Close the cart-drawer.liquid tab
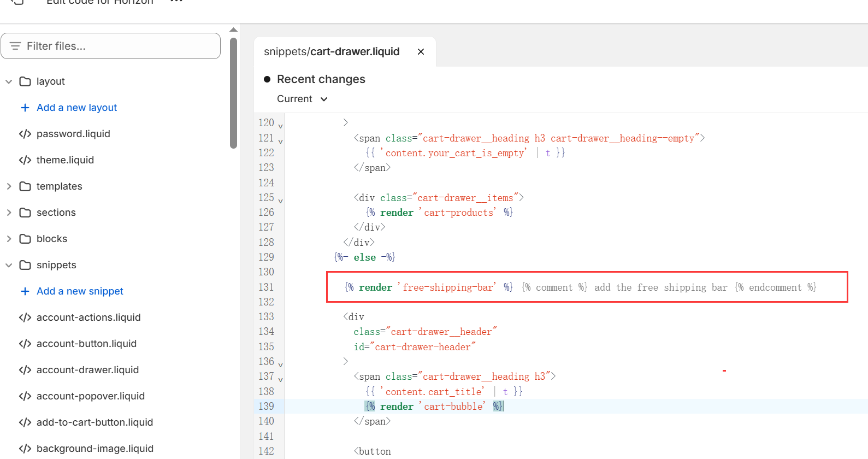This screenshot has height=459, width=868. (x=421, y=52)
